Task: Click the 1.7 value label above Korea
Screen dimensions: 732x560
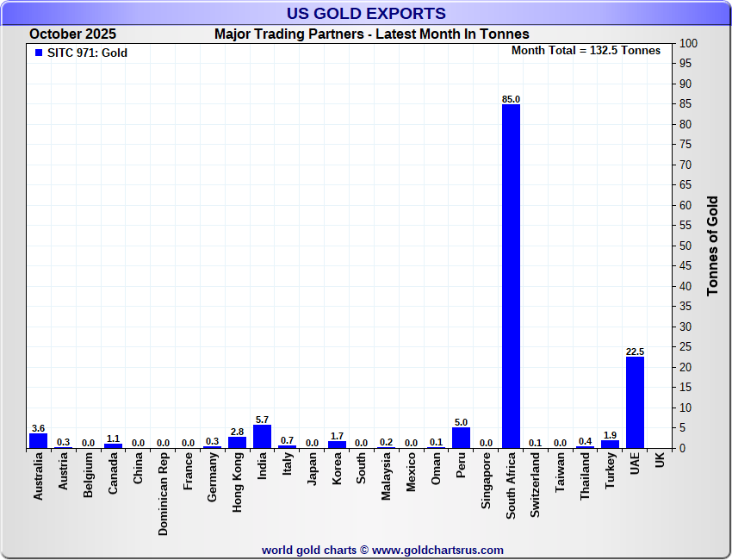Action: pos(337,436)
